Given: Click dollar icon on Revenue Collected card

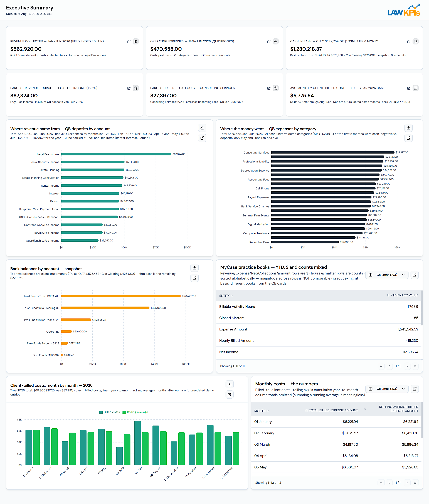Looking at the screenshot, I should click(x=136, y=42).
